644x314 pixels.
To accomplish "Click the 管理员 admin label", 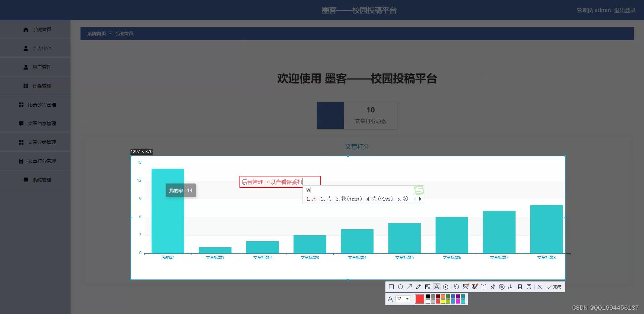I will (594, 10).
